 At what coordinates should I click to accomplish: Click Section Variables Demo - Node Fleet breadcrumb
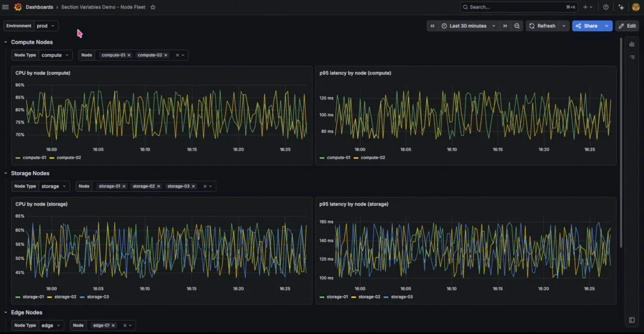(103, 7)
